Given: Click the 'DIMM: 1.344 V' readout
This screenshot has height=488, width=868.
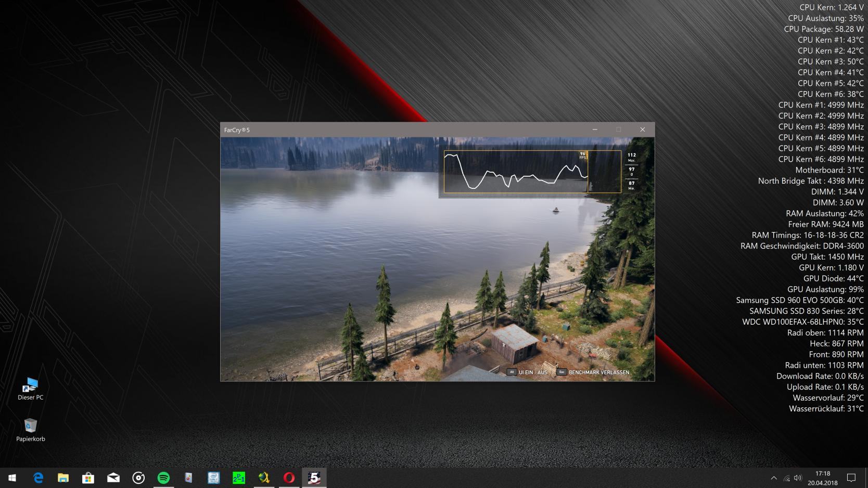Looking at the screenshot, I should coord(837,192).
